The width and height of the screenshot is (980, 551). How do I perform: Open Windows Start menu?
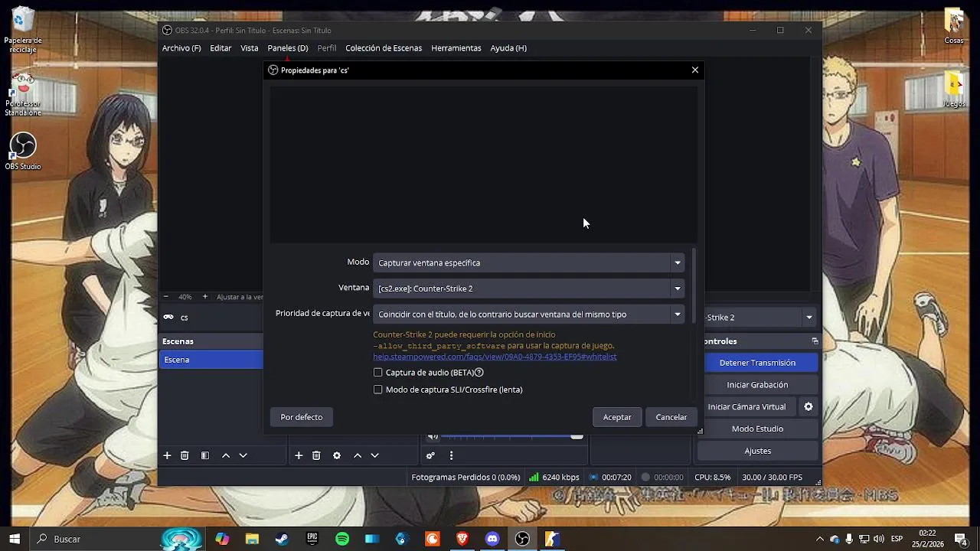point(15,539)
